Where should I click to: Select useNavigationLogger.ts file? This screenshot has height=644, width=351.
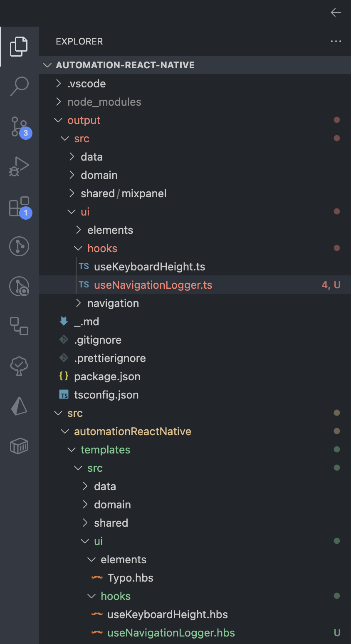pyautogui.click(x=153, y=285)
